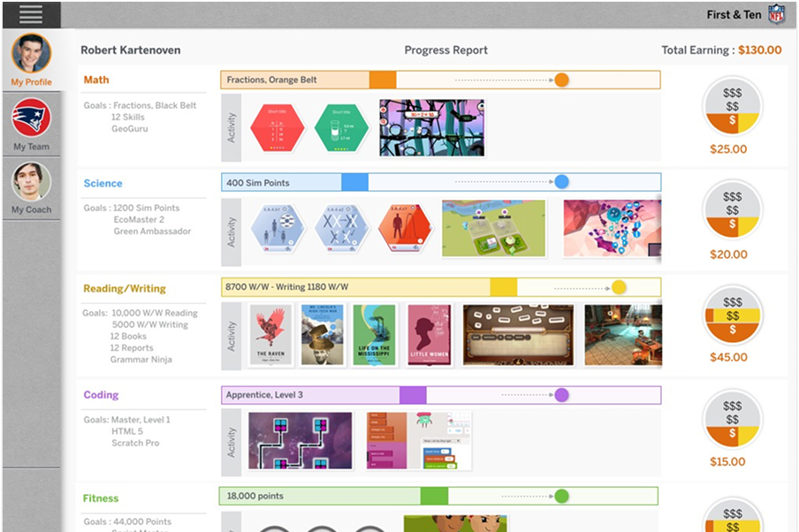
Task: Click the Progress Report title
Action: point(445,50)
